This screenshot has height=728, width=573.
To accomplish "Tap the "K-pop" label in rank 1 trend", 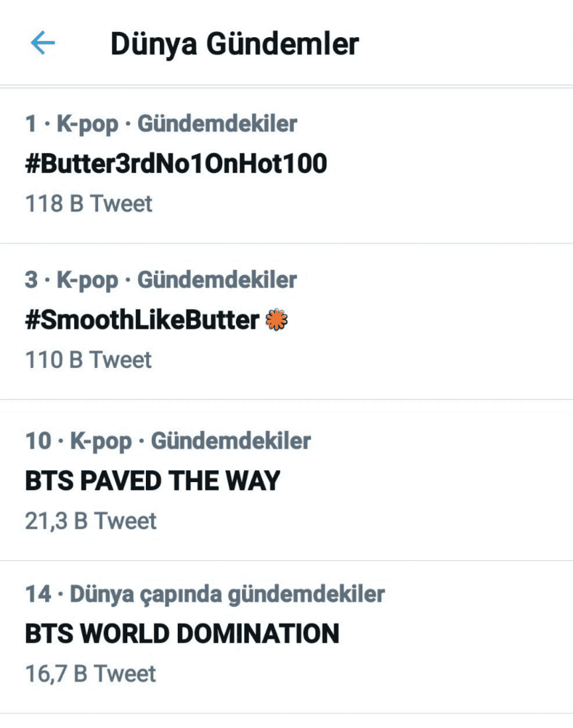I will [x=87, y=124].
